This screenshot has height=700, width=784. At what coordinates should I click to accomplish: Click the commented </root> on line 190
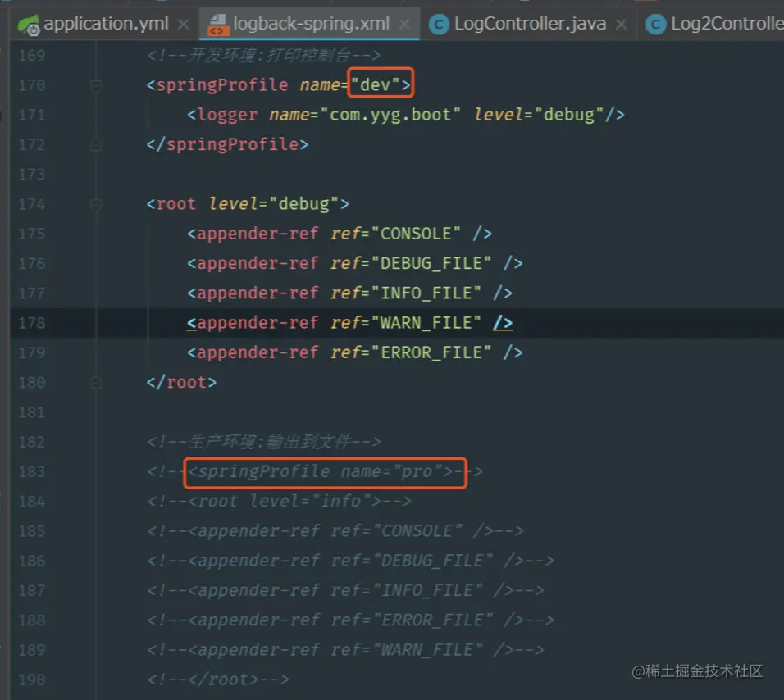pyautogui.click(x=217, y=680)
